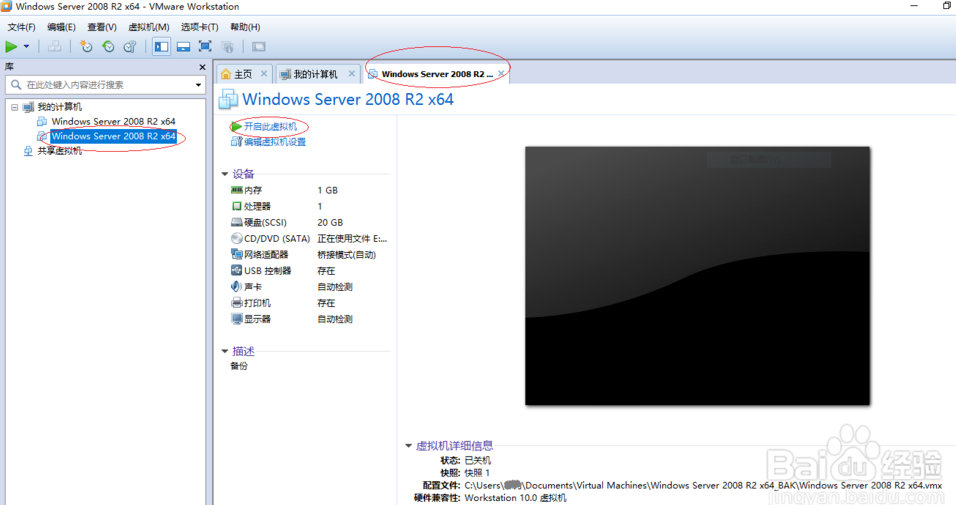Open the snapshot manager wrench-clock icon
Viewport: 956px width, 505px height.
click(130, 46)
